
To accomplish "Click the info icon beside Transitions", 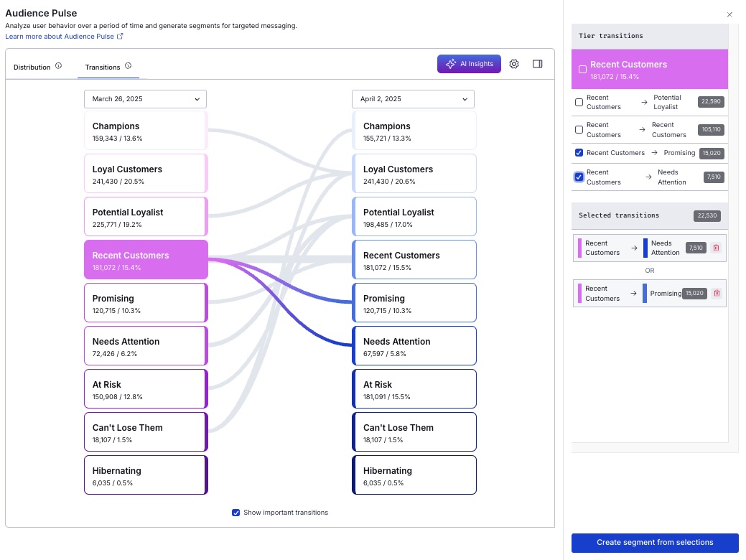I will (128, 66).
